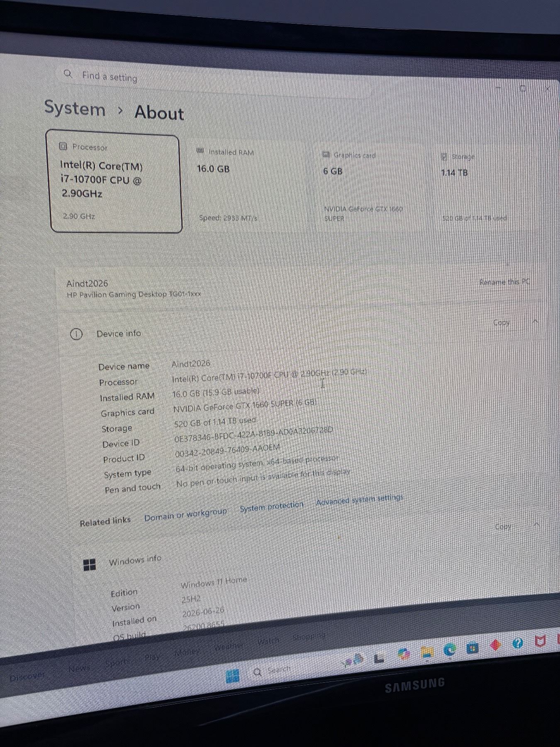Click the 520 GB of 1.14 TB used value in Device info
This screenshot has width=560, height=747.
215,422
